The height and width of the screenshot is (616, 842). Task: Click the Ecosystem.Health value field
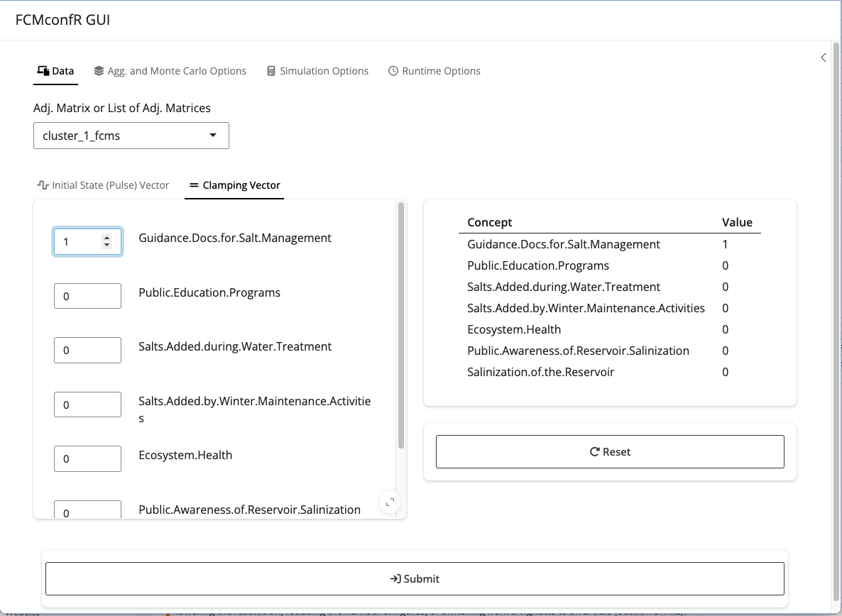87,458
